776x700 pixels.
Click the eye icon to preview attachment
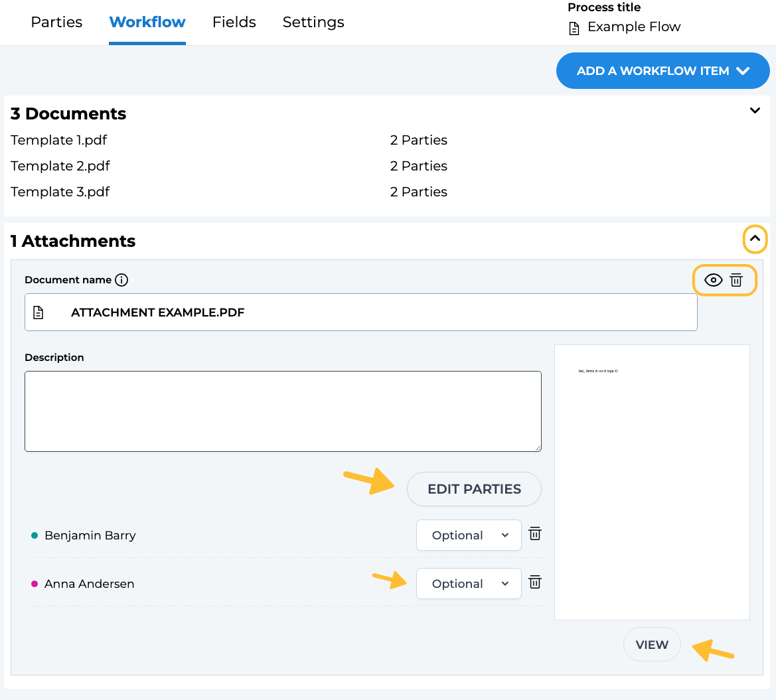tap(713, 280)
